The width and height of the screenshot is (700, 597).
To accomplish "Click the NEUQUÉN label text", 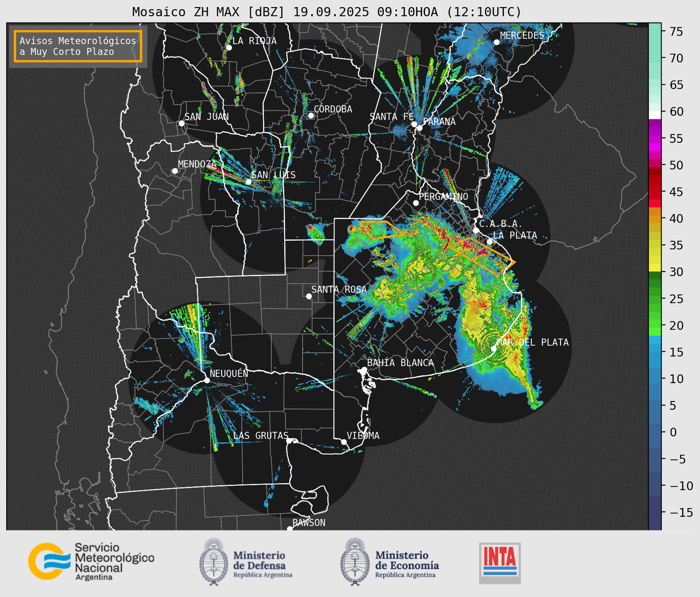I will click(x=229, y=373).
